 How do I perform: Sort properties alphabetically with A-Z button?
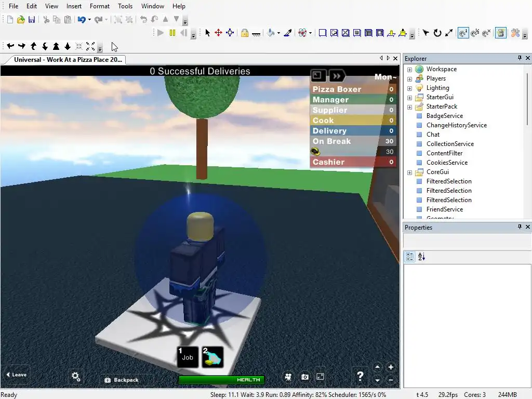click(x=421, y=257)
